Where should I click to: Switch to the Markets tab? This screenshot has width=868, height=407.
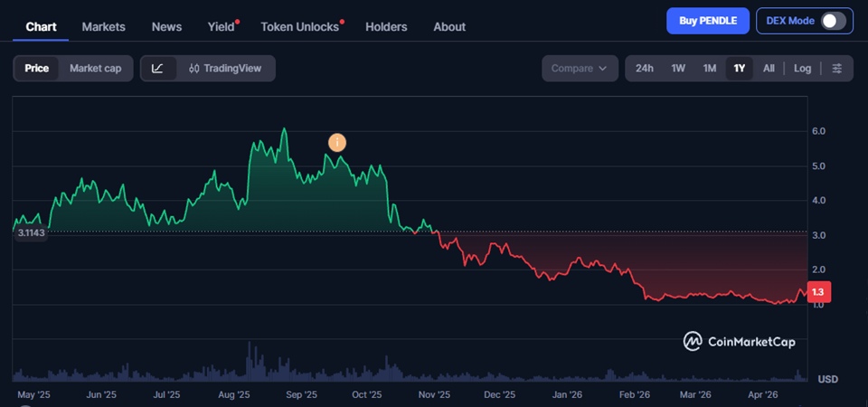(103, 26)
